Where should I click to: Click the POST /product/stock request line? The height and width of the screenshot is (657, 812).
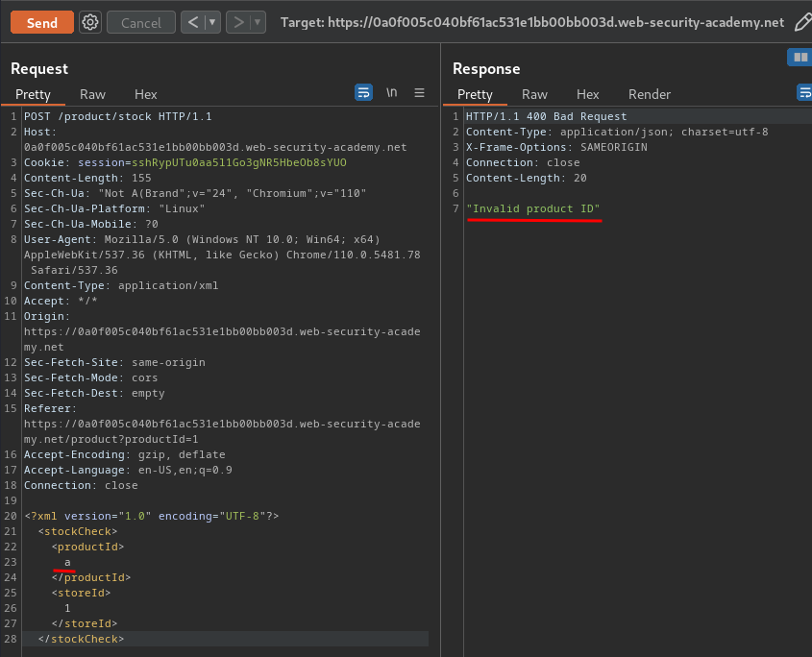coord(117,116)
